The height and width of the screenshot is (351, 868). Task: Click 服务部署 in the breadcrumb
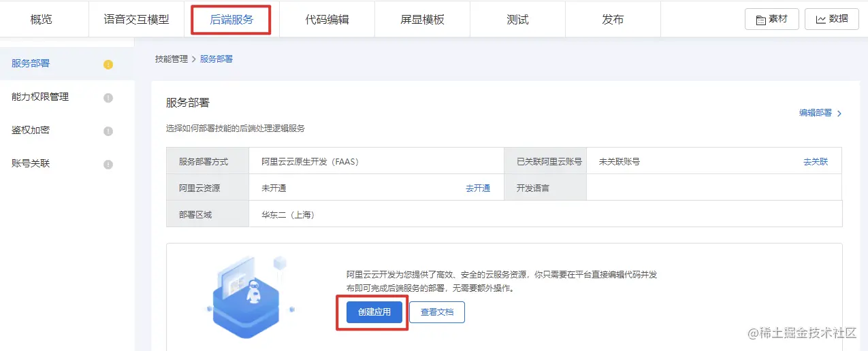click(x=216, y=59)
